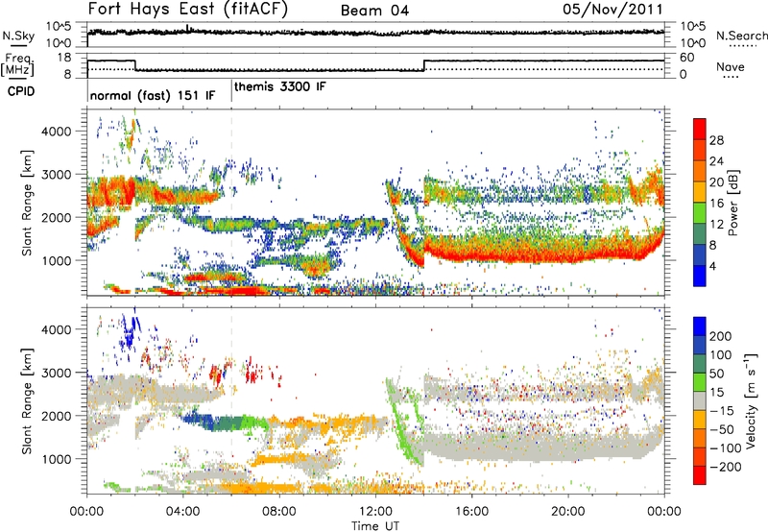
Task: Click the 'Beam 04' label
Action: pos(374,11)
